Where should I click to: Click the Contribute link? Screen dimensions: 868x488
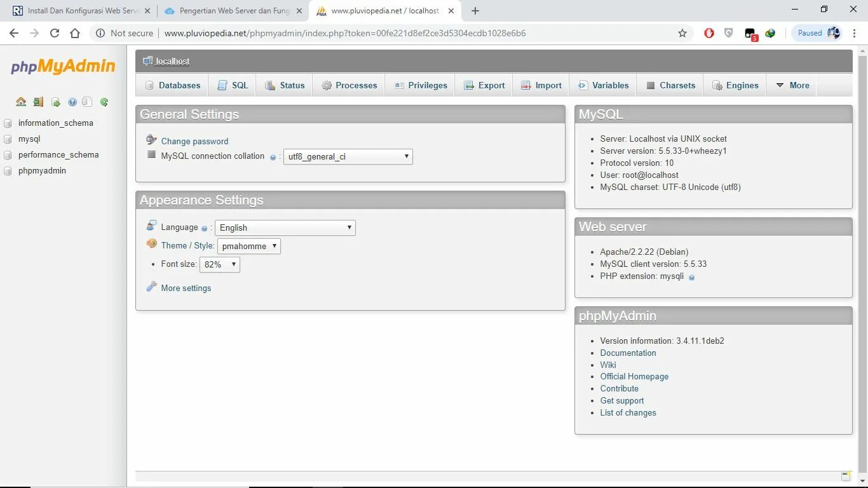coord(620,388)
